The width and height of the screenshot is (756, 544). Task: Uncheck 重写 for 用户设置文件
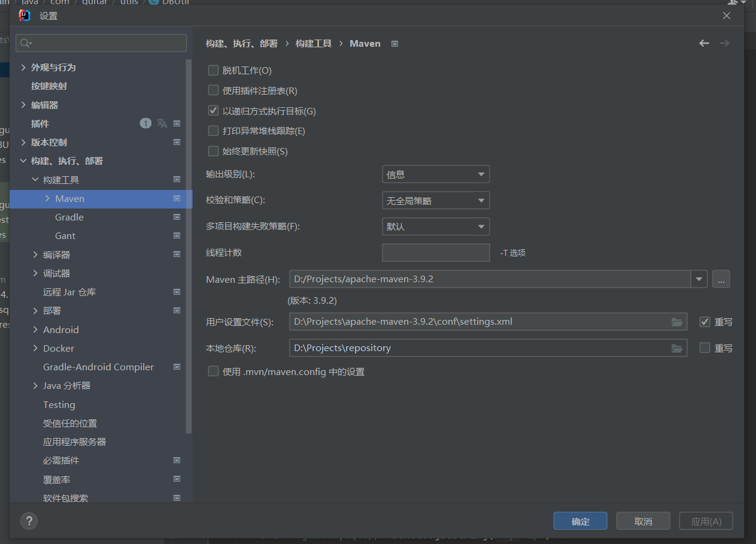[x=705, y=322]
